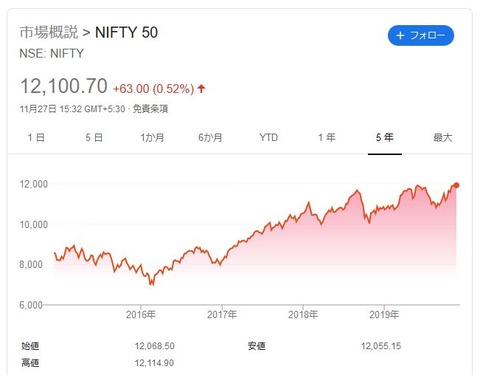Open the 市場概説 breadcrumb link

click(x=49, y=32)
